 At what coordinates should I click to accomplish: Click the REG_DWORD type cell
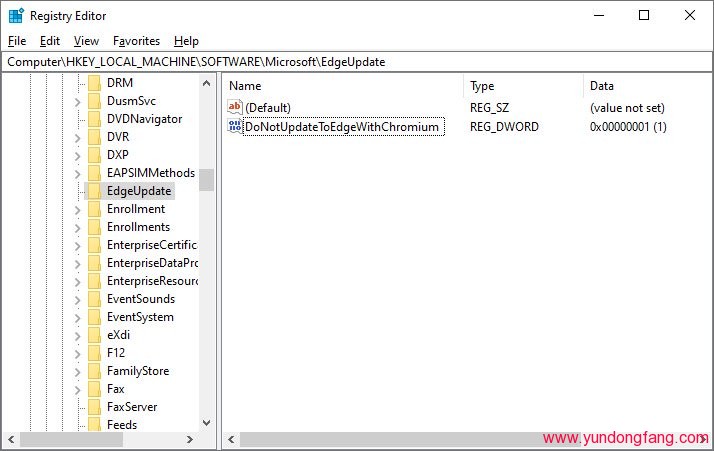pyautogui.click(x=504, y=127)
